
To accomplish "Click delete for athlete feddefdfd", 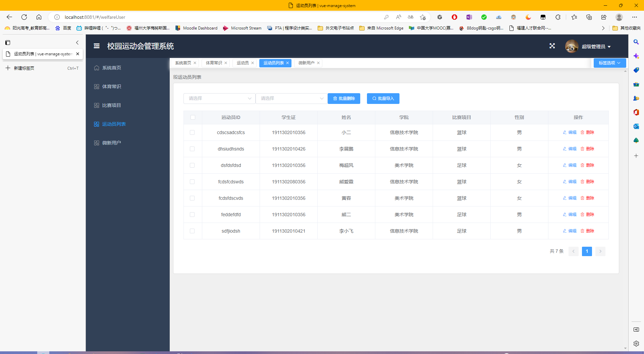I will [587, 215].
